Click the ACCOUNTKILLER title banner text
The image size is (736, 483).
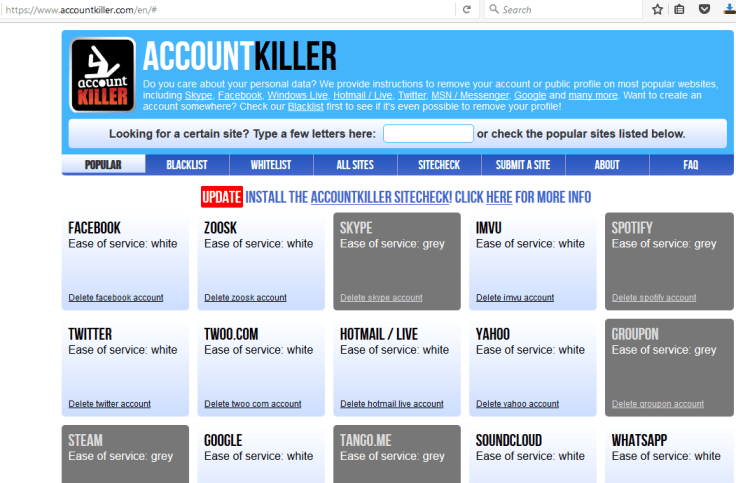tap(239, 56)
